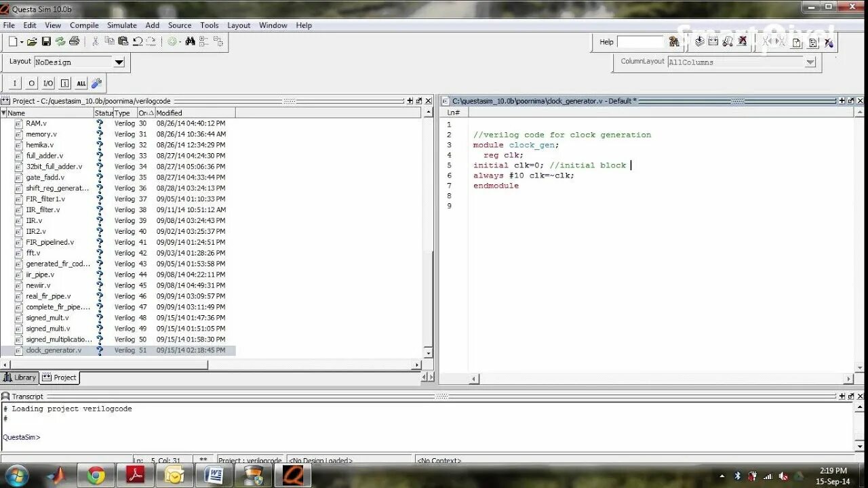868x488 pixels.
Task: Click the QuestaSim> prompt in Transcript
Action: (x=21, y=437)
